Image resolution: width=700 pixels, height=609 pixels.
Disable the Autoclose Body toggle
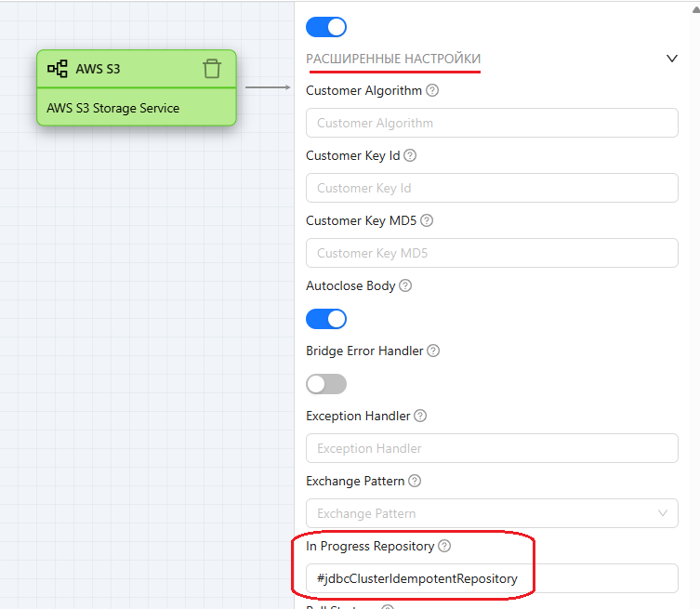(326, 319)
